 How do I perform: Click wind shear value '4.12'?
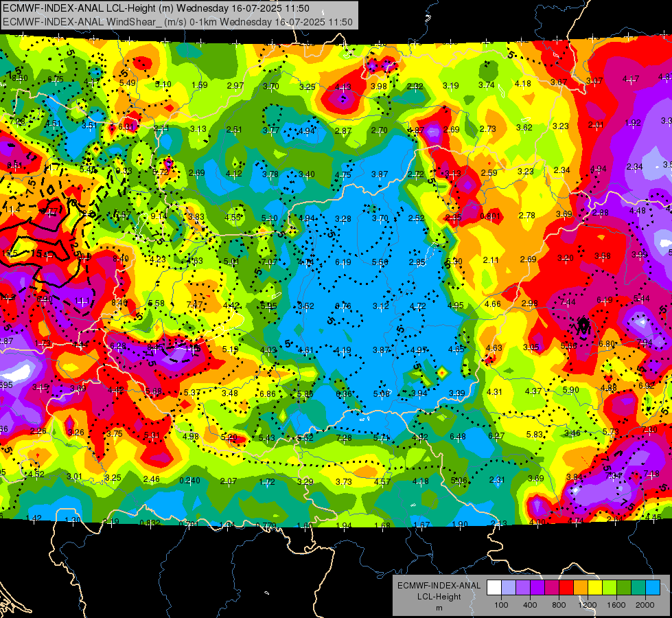click(x=233, y=174)
